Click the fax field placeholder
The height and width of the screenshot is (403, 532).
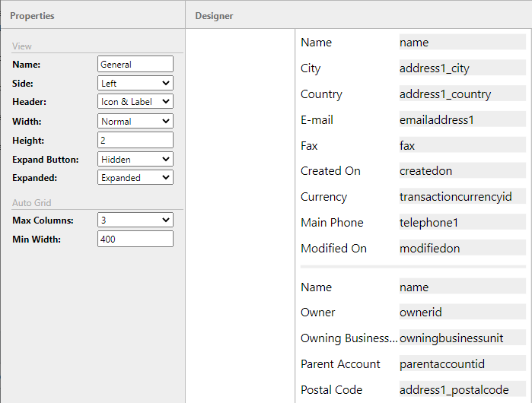(462, 146)
